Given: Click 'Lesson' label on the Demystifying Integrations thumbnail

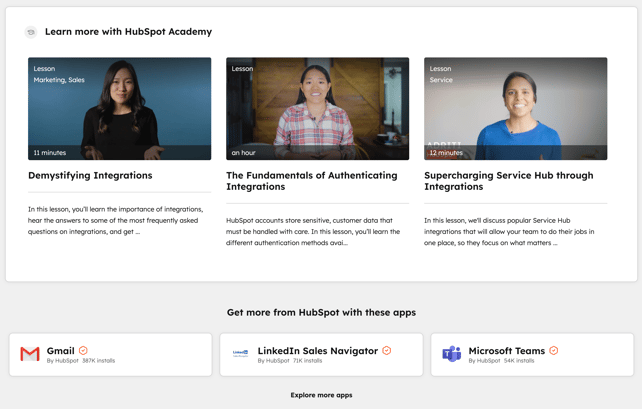Looking at the screenshot, I should pyautogui.click(x=44, y=68).
